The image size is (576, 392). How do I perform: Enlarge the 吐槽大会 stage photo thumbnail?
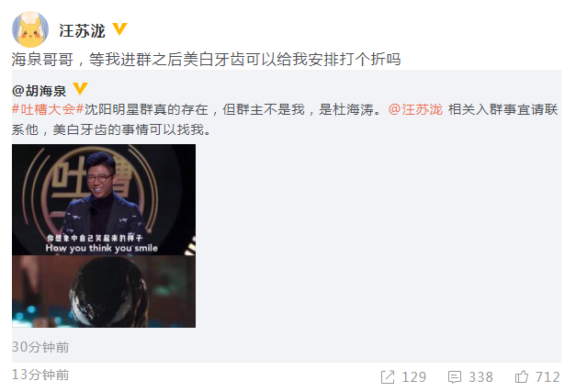[x=104, y=199]
